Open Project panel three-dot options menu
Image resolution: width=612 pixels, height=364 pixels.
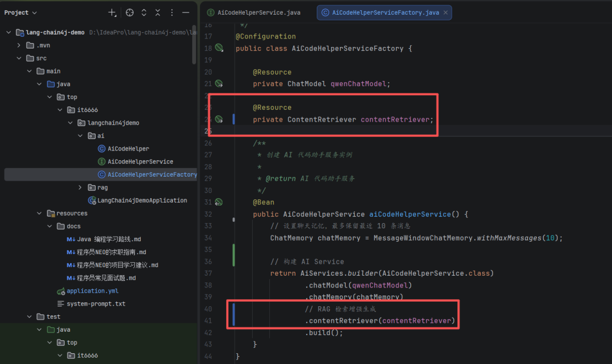tap(172, 12)
